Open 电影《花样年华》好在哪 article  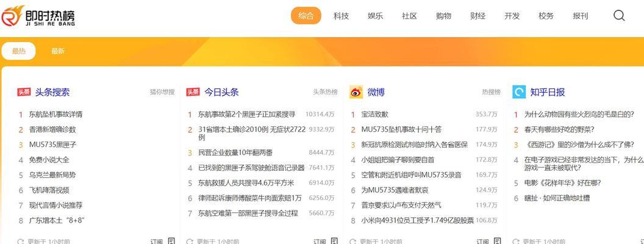click(563, 183)
